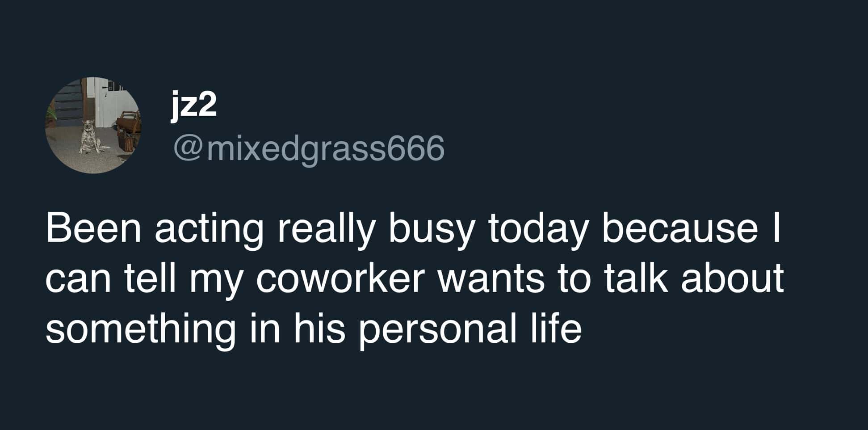
Task: Click the '@' symbol in the handle
Action: [x=187, y=148]
